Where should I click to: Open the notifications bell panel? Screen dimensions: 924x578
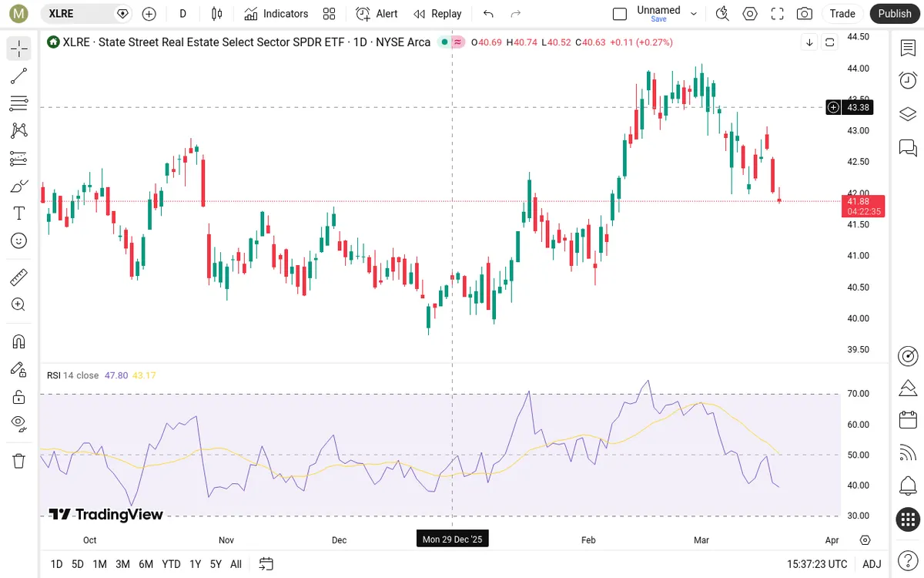coord(908,486)
